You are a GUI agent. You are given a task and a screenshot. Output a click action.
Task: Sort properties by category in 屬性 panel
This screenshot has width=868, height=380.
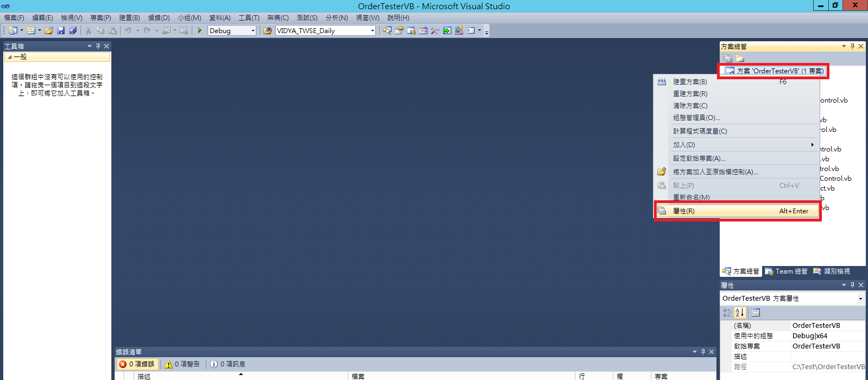click(x=727, y=313)
